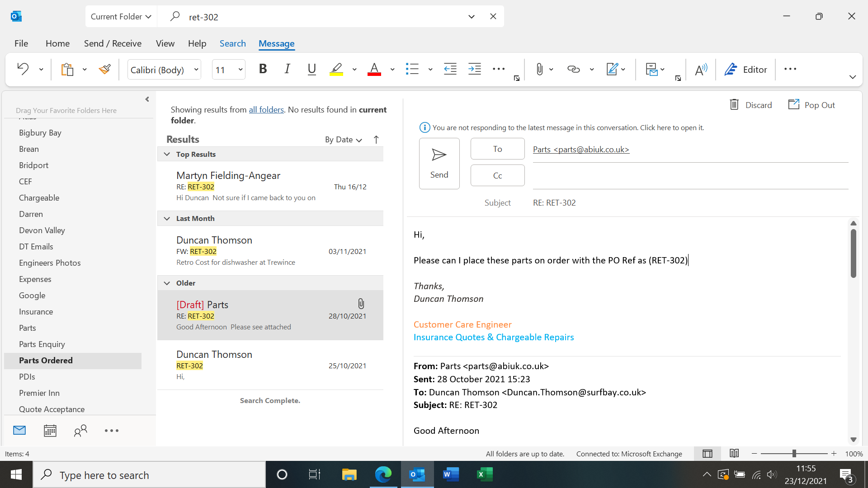This screenshot has height=488, width=868.
Task: Open Calendar from the navigation bar
Action: 50,431
